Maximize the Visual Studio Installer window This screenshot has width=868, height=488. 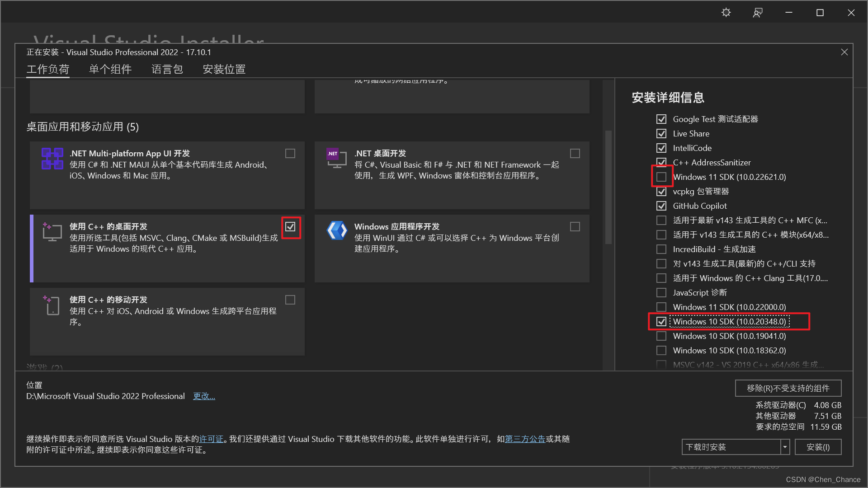click(x=820, y=13)
